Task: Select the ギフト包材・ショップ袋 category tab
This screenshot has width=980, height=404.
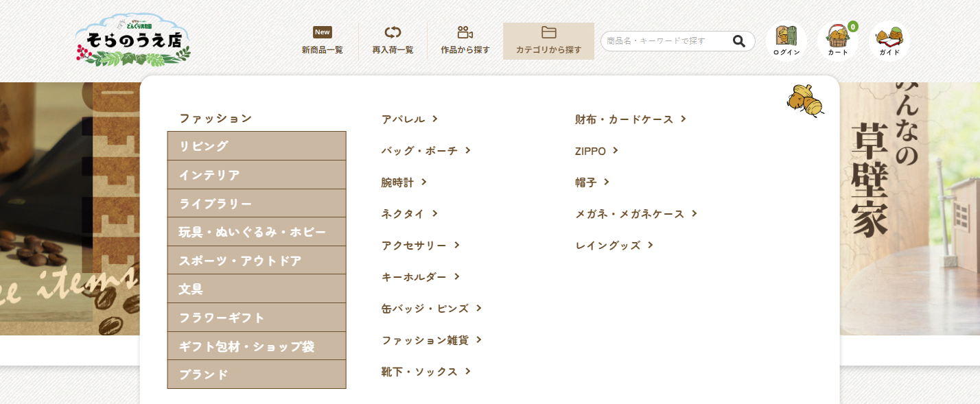Action: click(257, 346)
